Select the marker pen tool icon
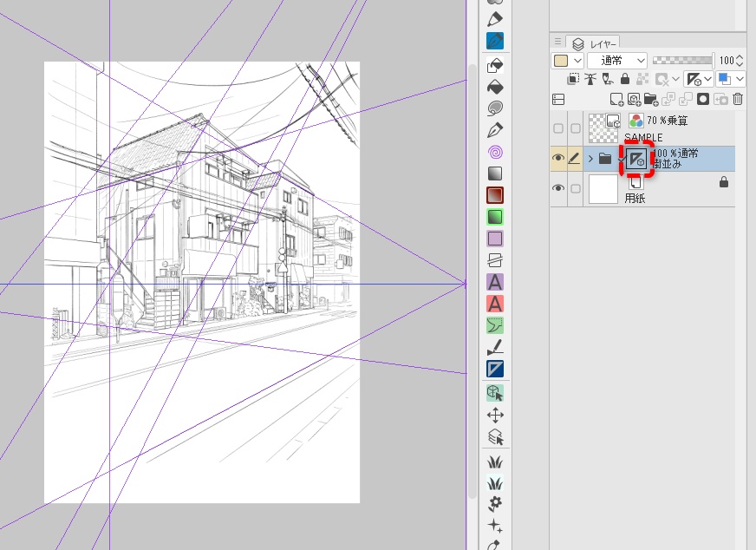 (495, 19)
